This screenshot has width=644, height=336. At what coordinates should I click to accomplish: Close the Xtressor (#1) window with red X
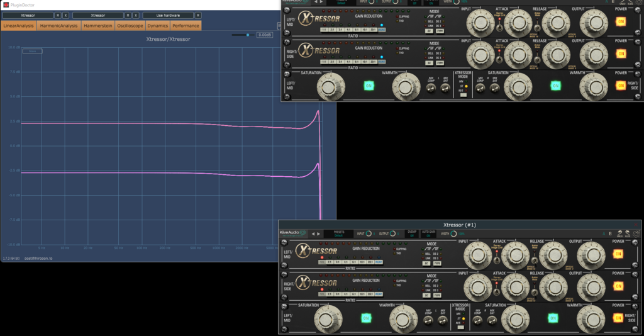[636, 225]
